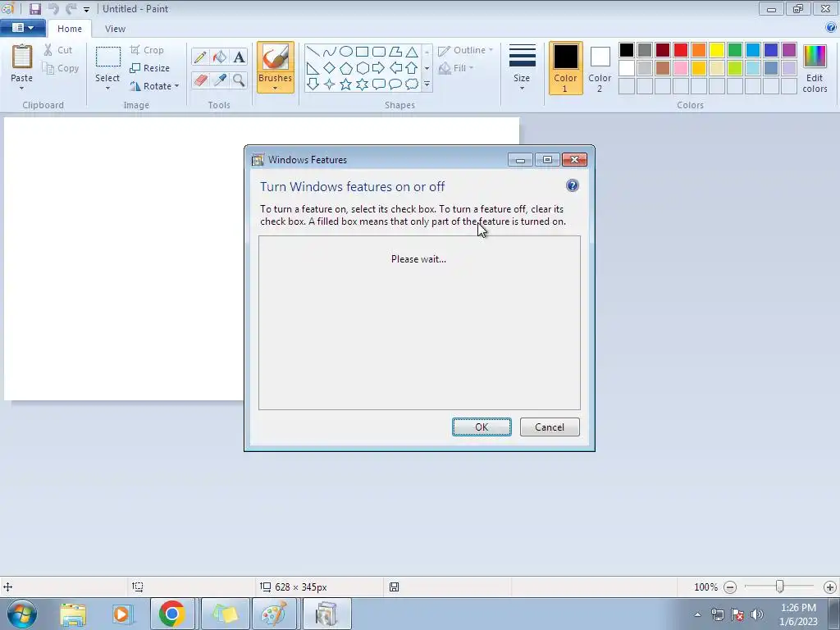Choose the Pentagon shape
Image resolution: width=840 pixels, height=630 pixels.
[346, 68]
